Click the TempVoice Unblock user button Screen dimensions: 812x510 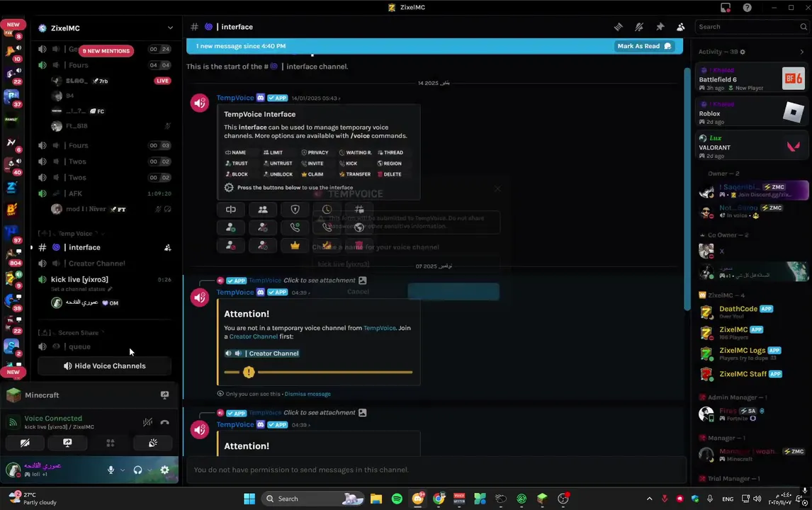coord(263,245)
